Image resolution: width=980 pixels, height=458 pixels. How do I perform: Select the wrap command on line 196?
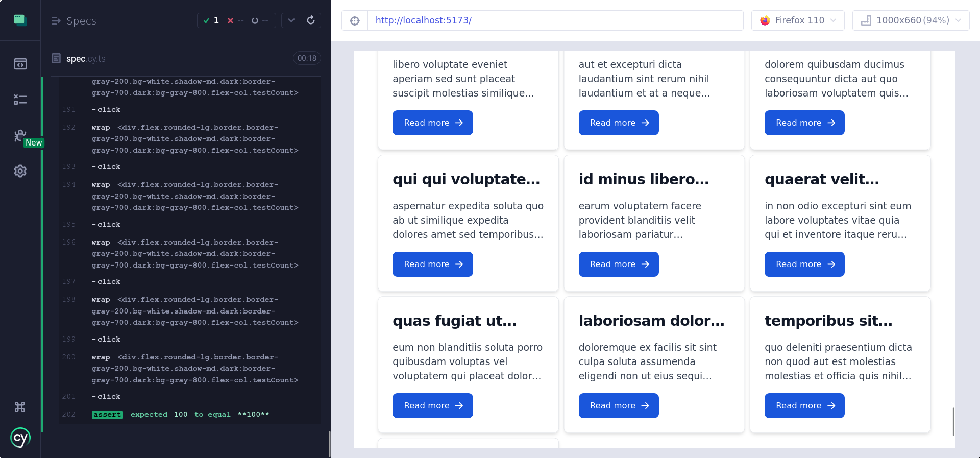click(190, 254)
